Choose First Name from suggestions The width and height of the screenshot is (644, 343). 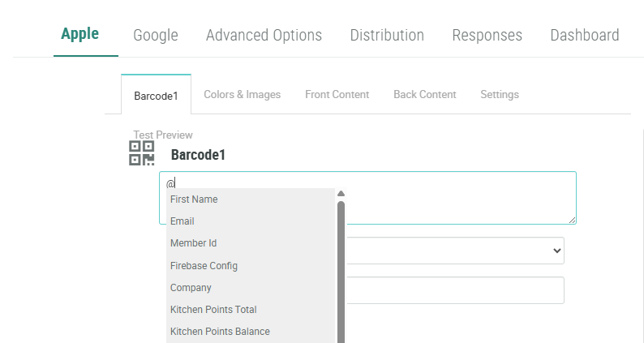194,199
